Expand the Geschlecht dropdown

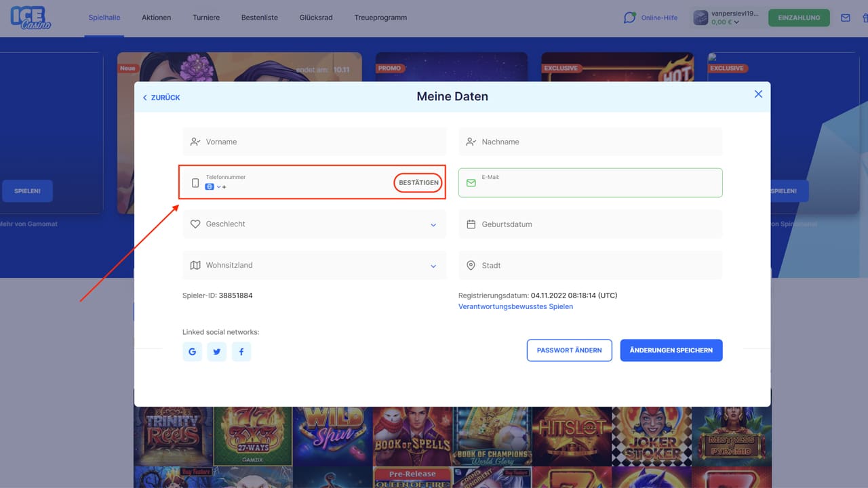(x=433, y=225)
